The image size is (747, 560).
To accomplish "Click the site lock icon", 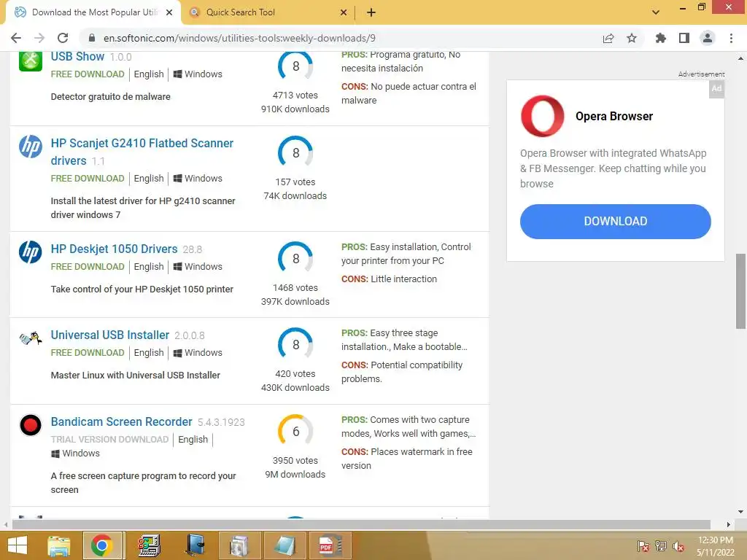I will pos(92,38).
